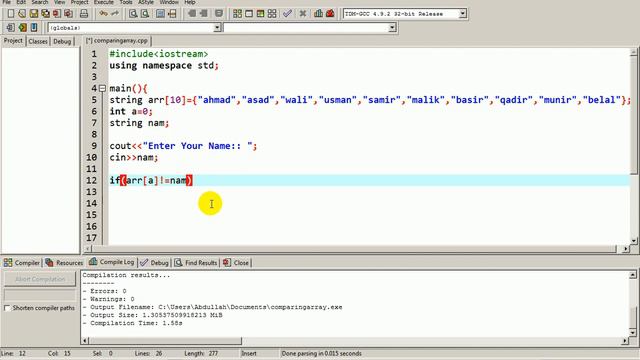
Task: Click the Close All toolbar icon
Action: [x=68, y=13]
